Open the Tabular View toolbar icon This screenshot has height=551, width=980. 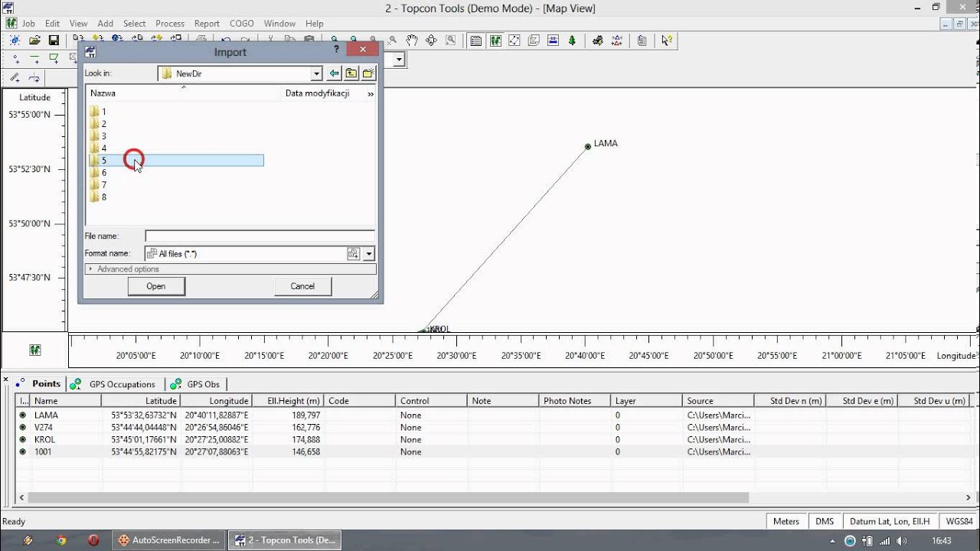coord(476,41)
